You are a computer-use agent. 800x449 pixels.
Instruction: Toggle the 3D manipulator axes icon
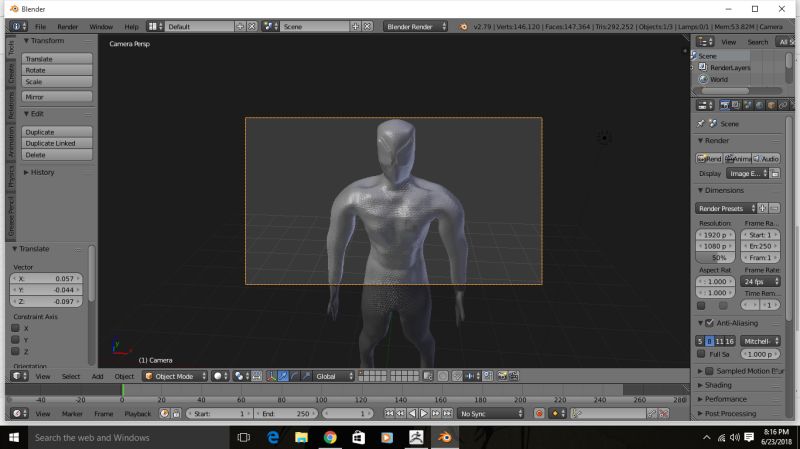pyautogui.click(x=271, y=376)
